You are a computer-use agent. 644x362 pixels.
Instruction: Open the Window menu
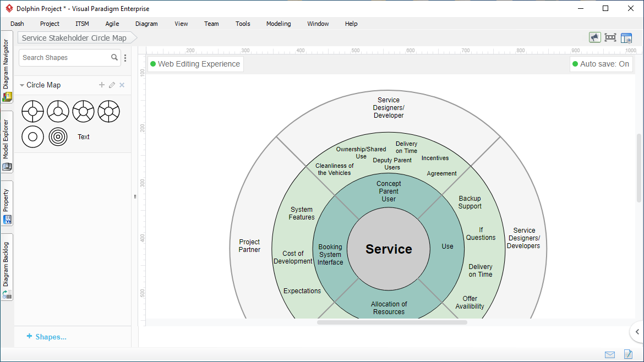pyautogui.click(x=318, y=24)
